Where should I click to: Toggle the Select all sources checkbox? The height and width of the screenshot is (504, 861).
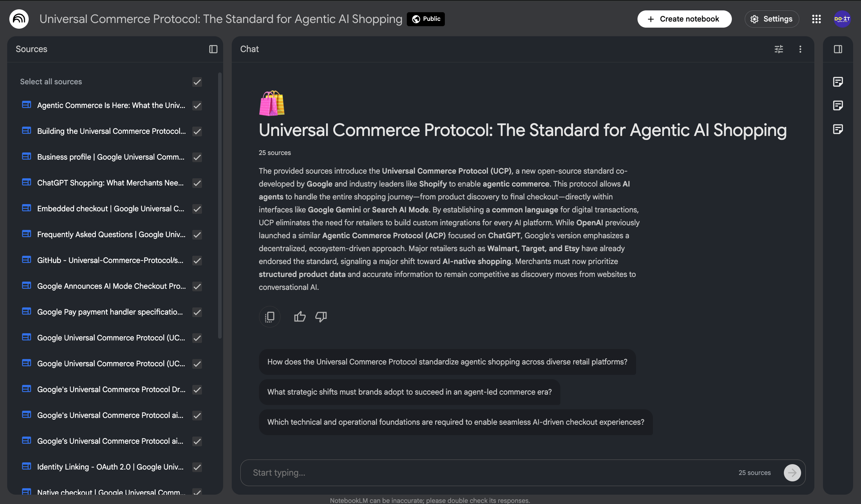pos(197,82)
